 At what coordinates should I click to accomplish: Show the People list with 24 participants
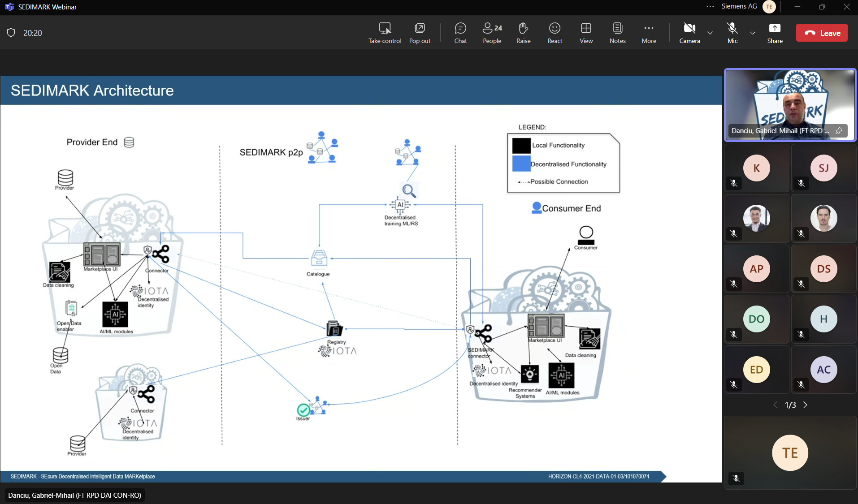[x=492, y=33]
